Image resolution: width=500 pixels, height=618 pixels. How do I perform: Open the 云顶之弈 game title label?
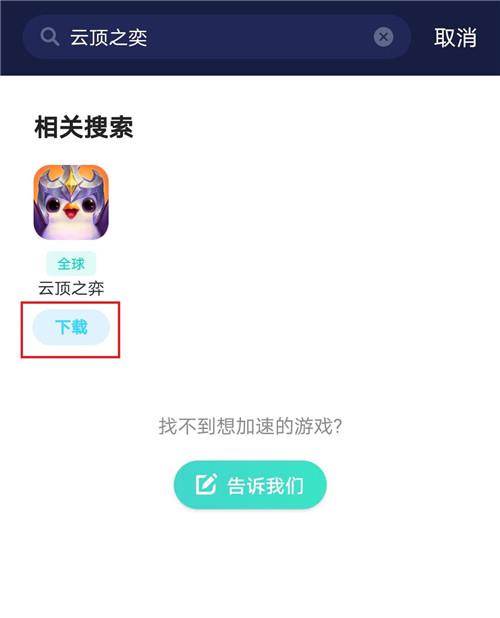(x=71, y=289)
